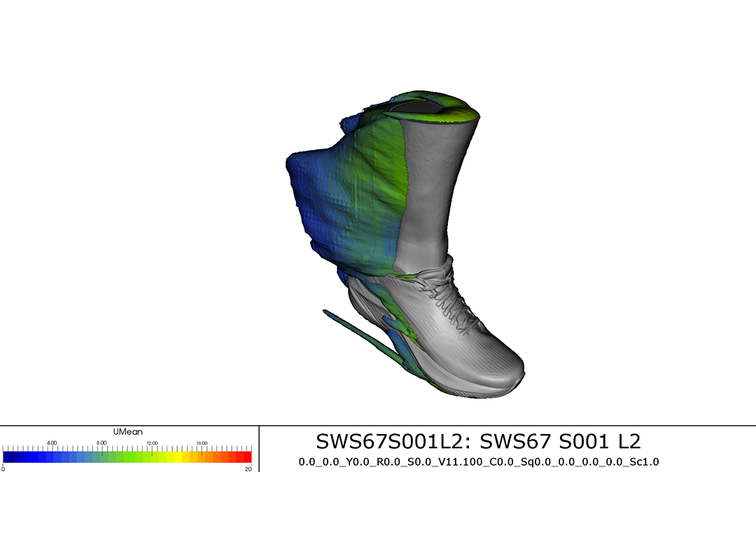Select the 8.00 legend tick label
The height and width of the screenshot is (542, 756).
pos(101,443)
